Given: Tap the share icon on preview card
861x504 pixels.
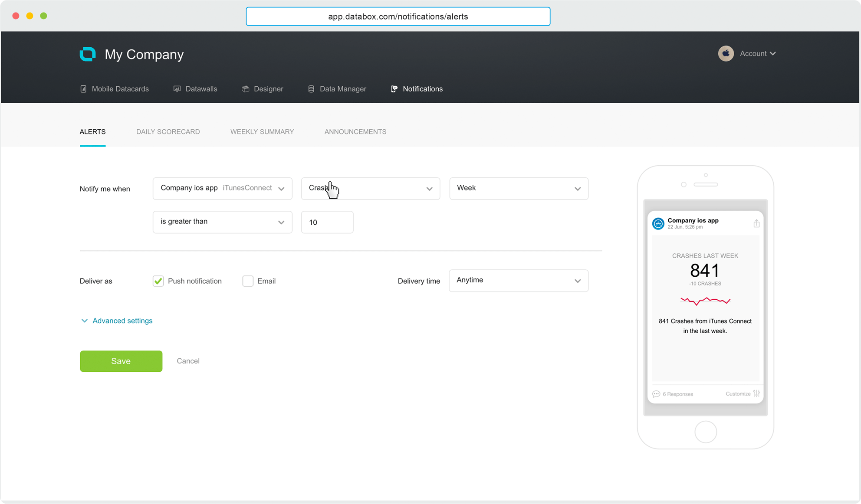Looking at the screenshot, I should coord(756,223).
